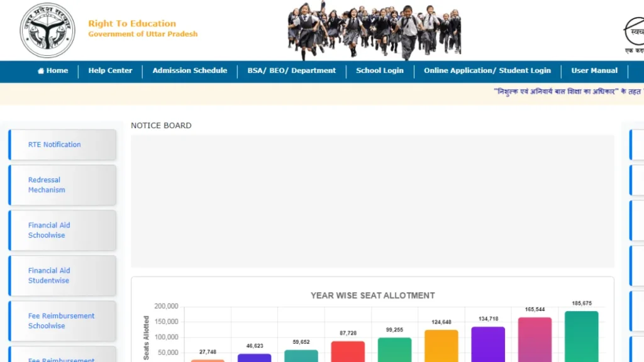Open BSA/ BEO/ Department section
644x362 pixels.
pyautogui.click(x=291, y=71)
